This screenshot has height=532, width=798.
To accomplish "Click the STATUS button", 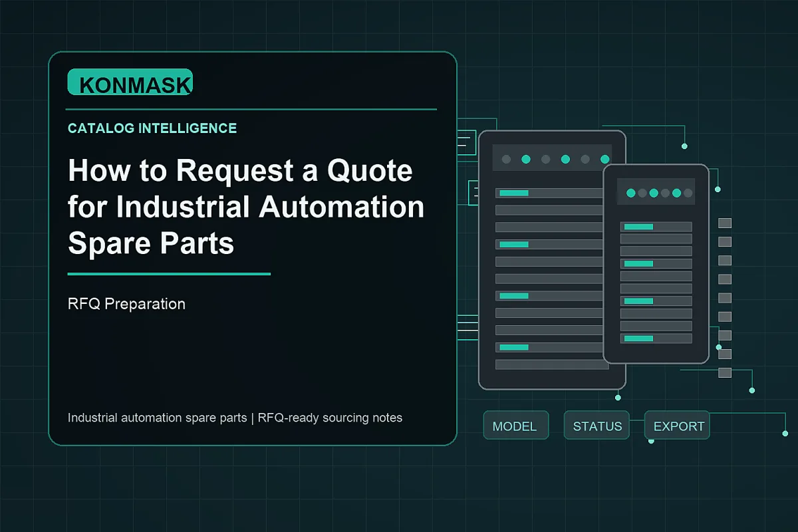I will [x=597, y=426].
